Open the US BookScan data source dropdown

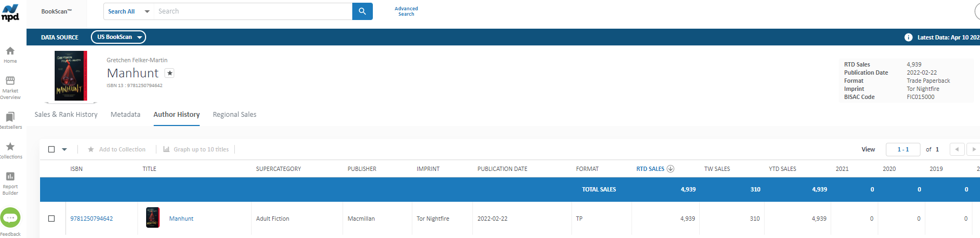(119, 37)
